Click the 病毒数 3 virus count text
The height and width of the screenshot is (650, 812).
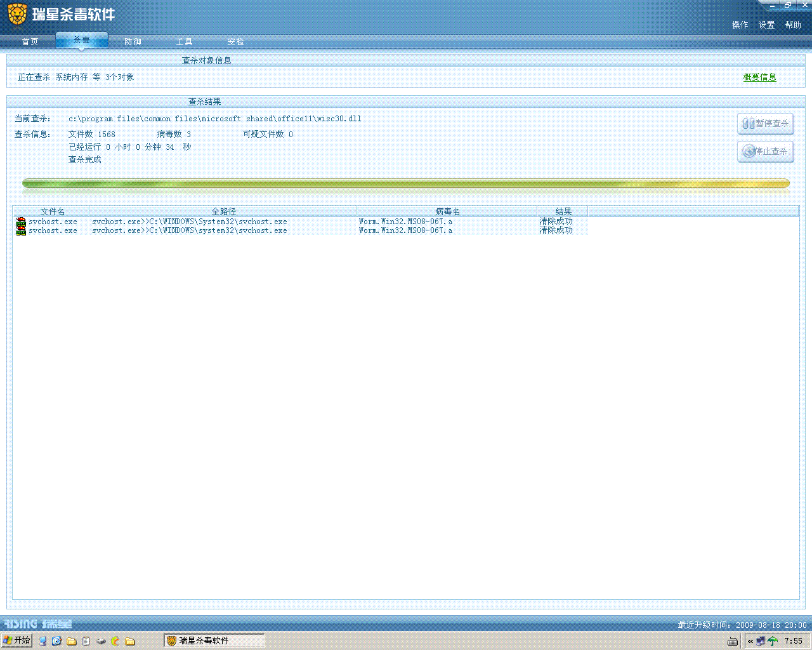point(174,135)
